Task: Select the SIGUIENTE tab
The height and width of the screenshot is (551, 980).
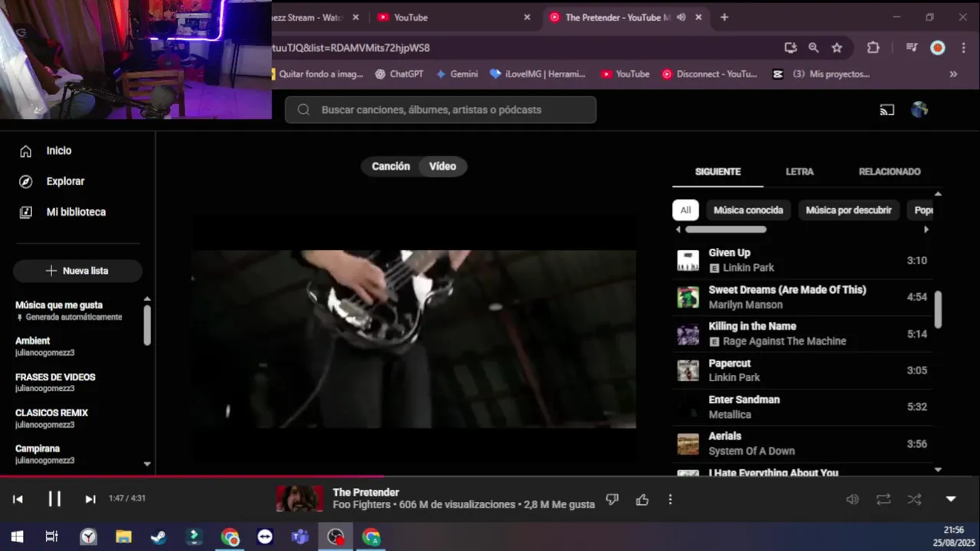Action: tap(718, 171)
